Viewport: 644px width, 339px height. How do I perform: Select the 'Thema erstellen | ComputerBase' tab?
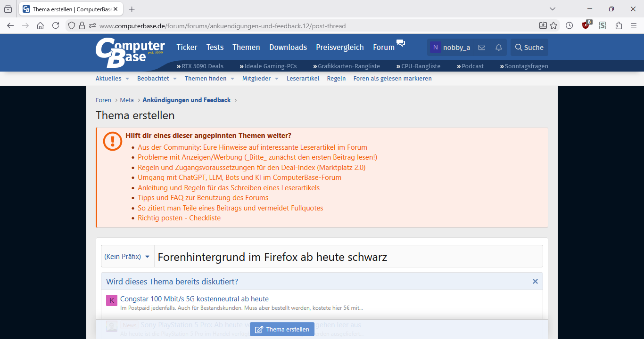pos(71,9)
